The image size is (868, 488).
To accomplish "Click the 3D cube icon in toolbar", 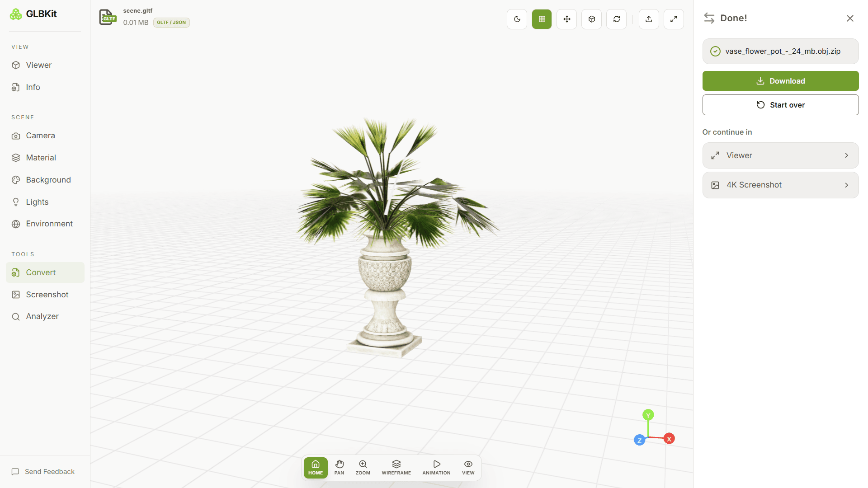I will (591, 19).
